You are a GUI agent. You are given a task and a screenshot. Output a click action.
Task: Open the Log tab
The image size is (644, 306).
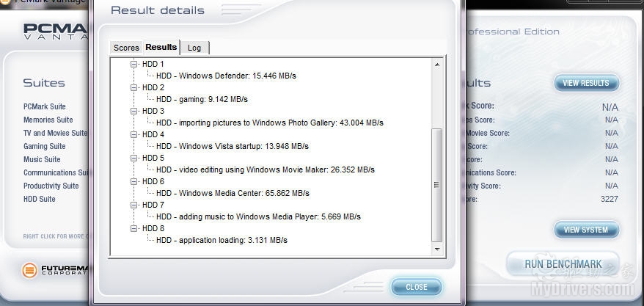[194, 48]
